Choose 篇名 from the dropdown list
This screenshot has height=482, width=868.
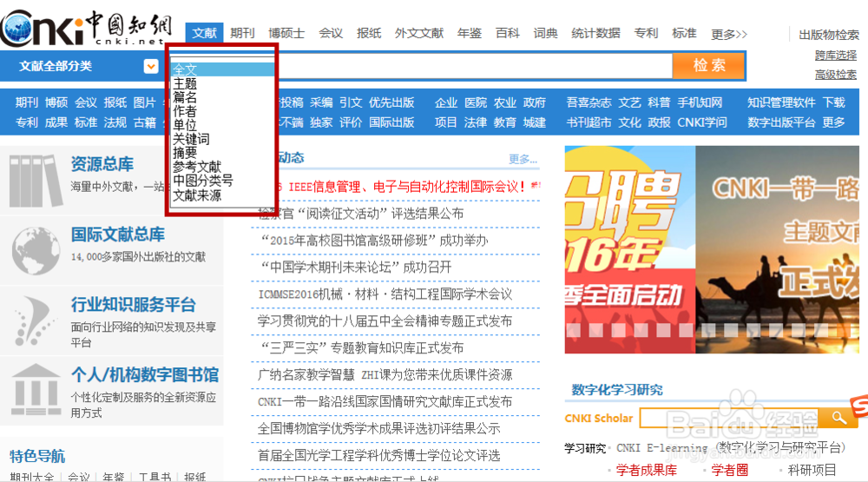185,97
